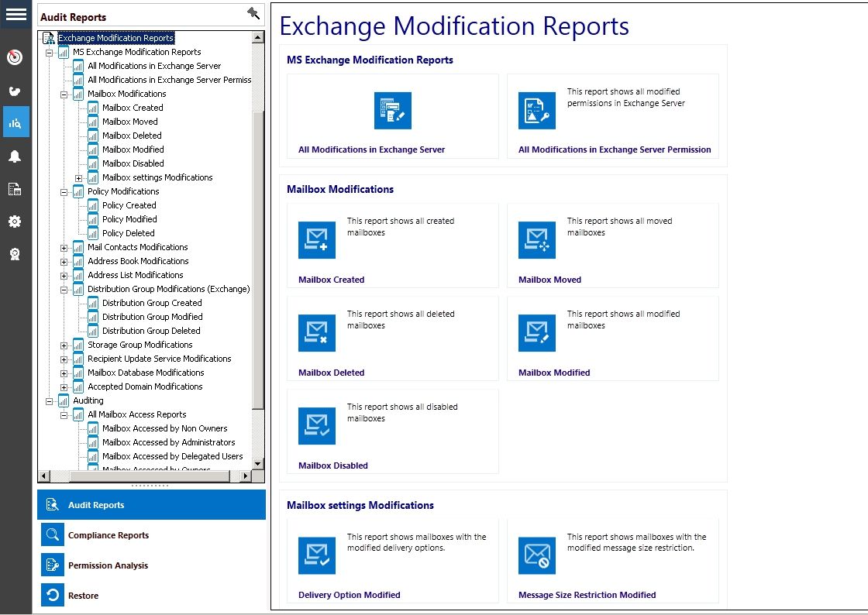Select the highlighted reports search sidebar icon

[x=15, y=122]
